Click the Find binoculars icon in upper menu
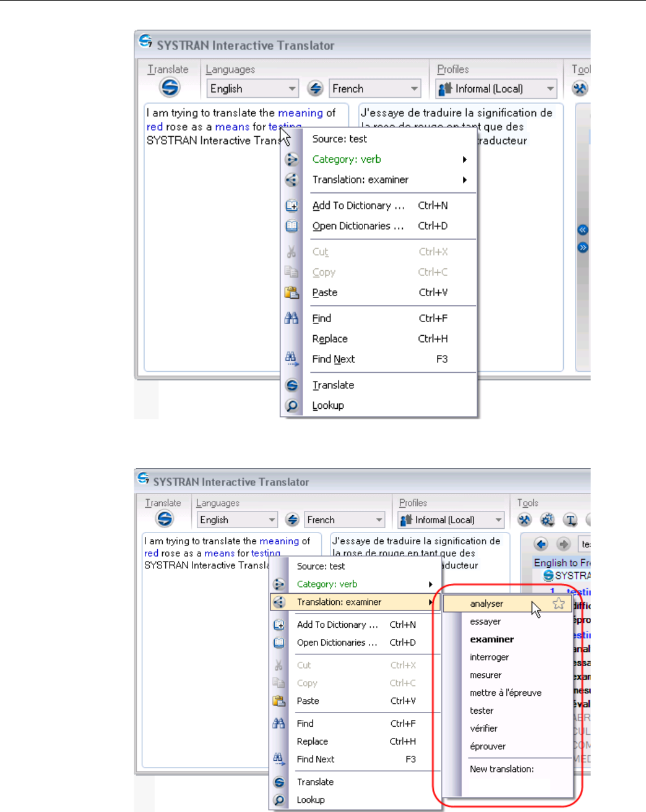This screenshot has height=812, width=646. coord(291,318)
